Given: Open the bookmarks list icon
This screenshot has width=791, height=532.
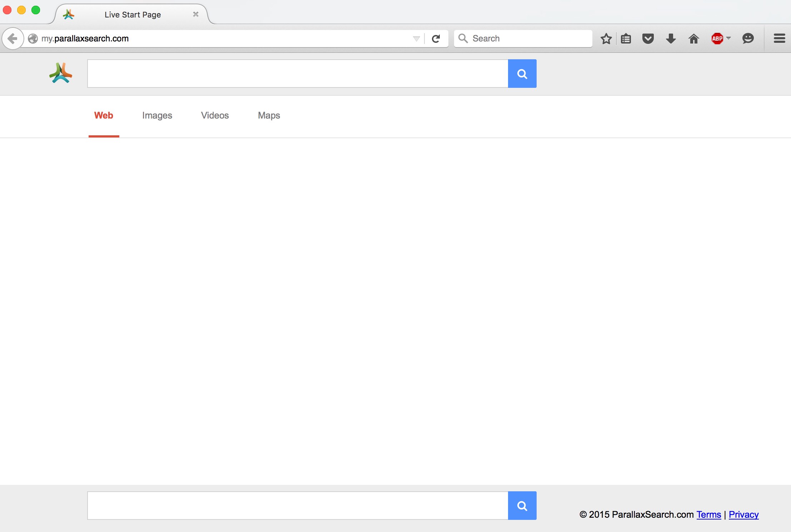Looking at the screenshot, I should (626, 39).
